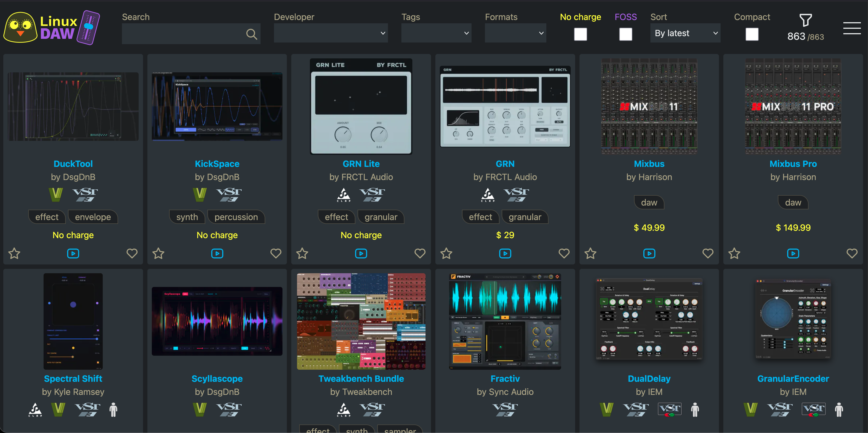
Task: Enable Compact view checkbox
Action: pos(752,34)
